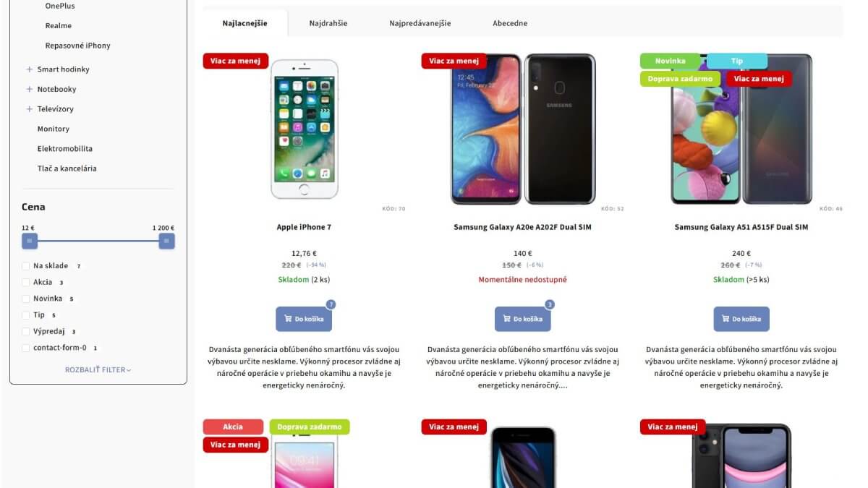The width and height of the screenshot is (868, 488).
Task: Click Akcia badge on bottom-left product
Action: click(233, 427)
